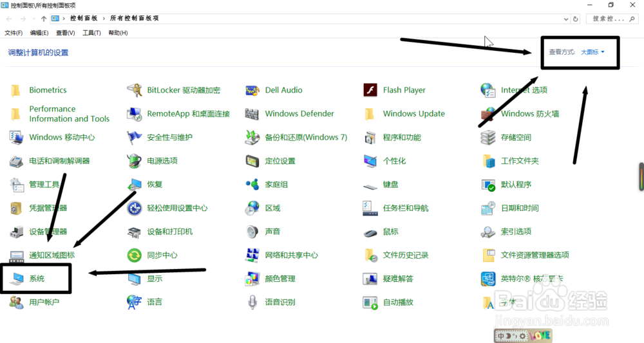
Task: Click the Windows Defender wall icon
Action: pyautogui.click(x=252, y=114)
